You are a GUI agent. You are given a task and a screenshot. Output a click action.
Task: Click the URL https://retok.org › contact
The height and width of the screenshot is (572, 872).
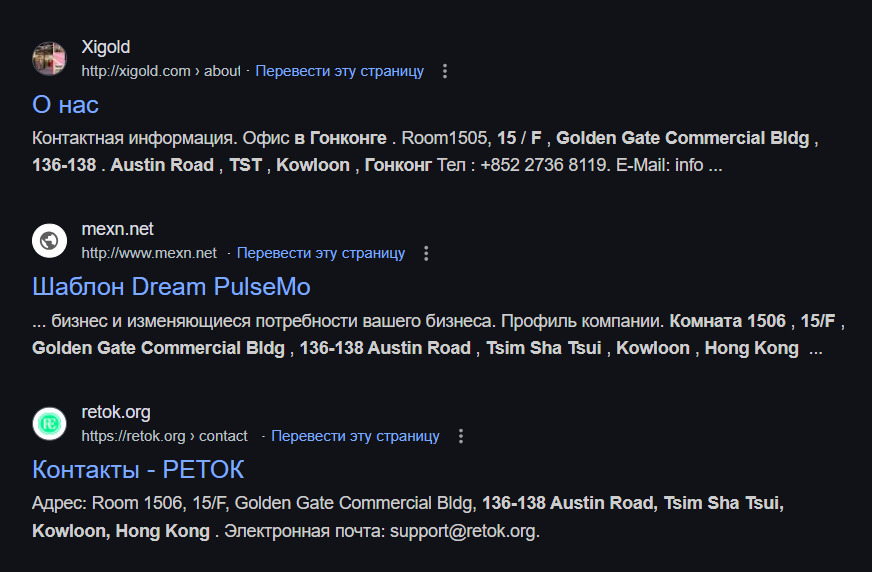pos(165,436)
